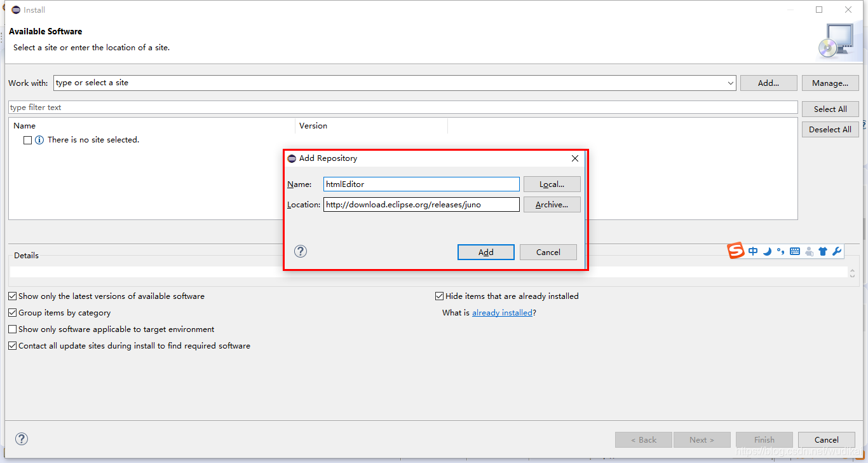Click the Version column header
Image resolution: width=868 pixels, height=463 pixels.
pyautogui.click(x=372, y=126)
